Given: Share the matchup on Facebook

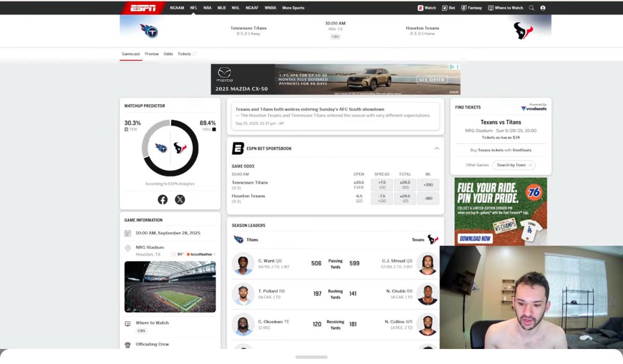Looking at the screenshot, I should tap(162, 199).
